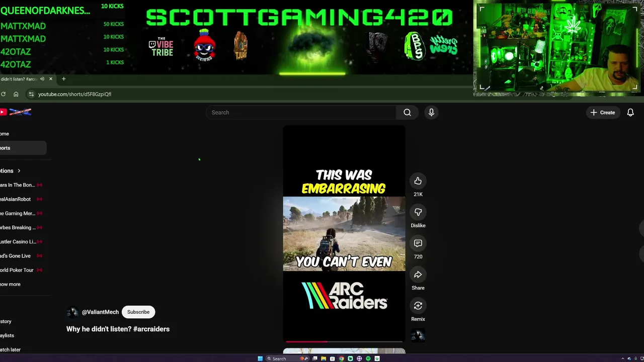Open Spotify from the taskbar
The width and height of the screenshot is (644, 362).
[x=368, y=358]
